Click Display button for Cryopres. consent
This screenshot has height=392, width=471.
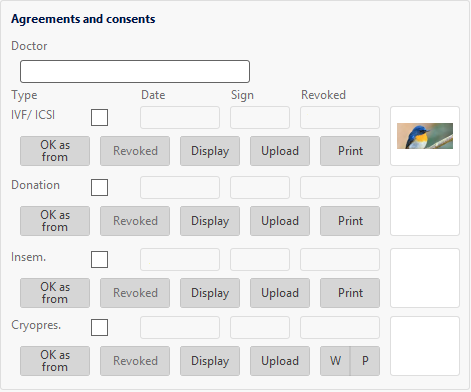(x=210, y=361)
